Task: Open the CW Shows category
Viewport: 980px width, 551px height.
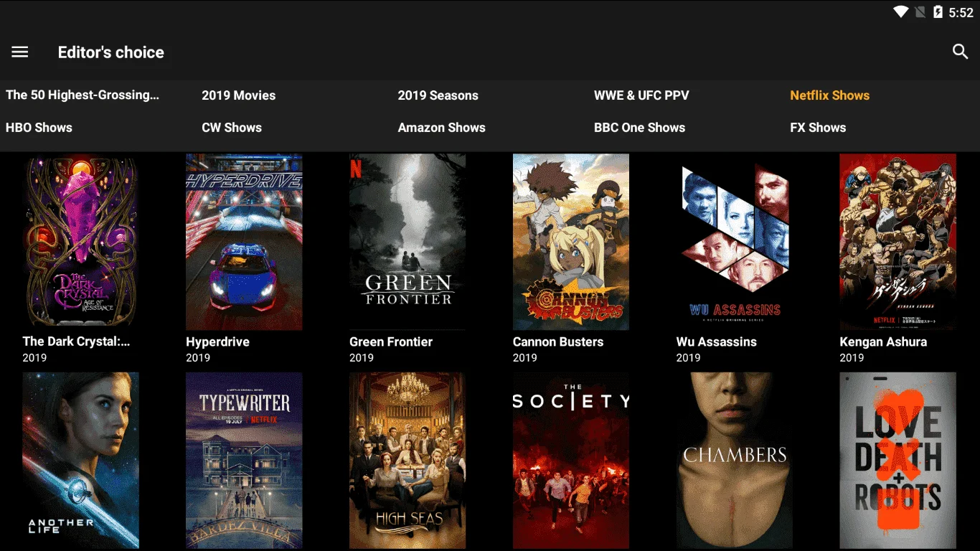Action: [x=232, y=128]
